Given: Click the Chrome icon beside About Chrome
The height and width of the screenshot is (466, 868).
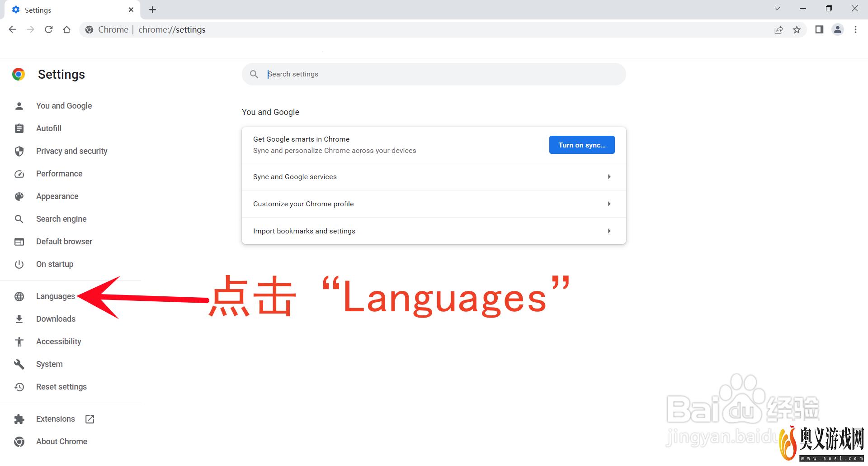Looking at the screenshot, I should pyautogui.click(x=19, y=442).
